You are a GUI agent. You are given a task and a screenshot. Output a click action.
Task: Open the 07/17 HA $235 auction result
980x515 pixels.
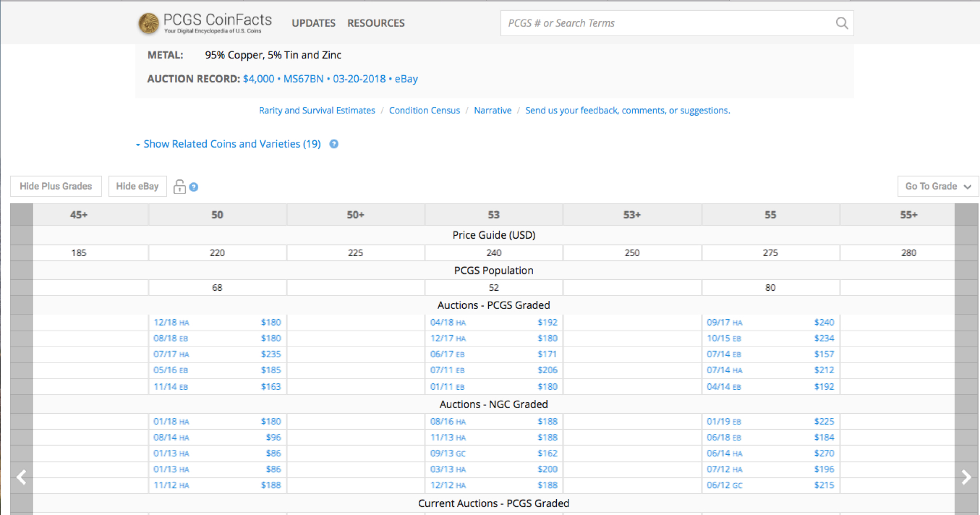[217, 354]
